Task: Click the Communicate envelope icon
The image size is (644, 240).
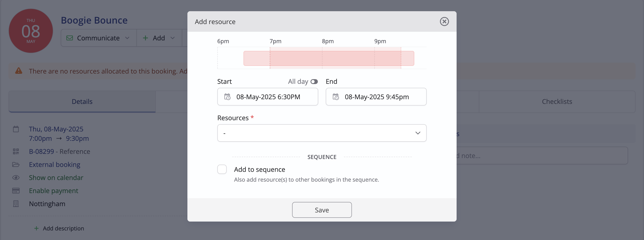Action: click(x=69, y=38)
